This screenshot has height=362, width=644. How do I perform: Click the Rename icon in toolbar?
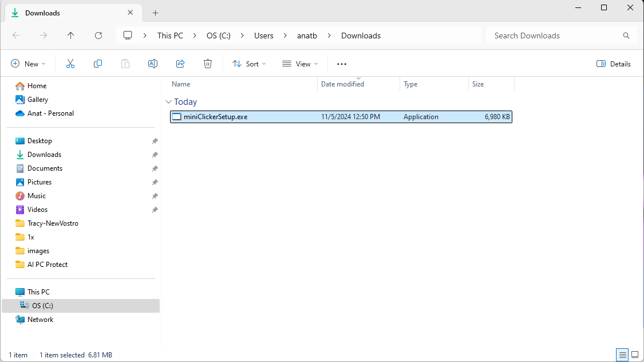click(153, 64)
